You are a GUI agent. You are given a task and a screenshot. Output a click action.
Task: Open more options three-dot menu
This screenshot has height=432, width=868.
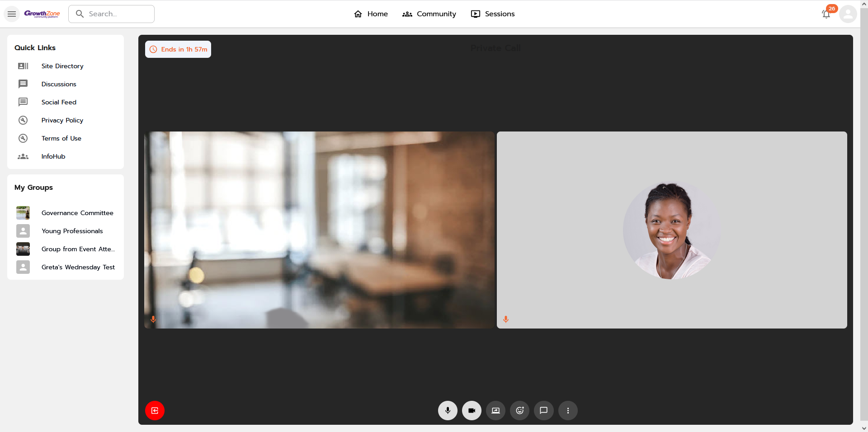coord(568,411)
